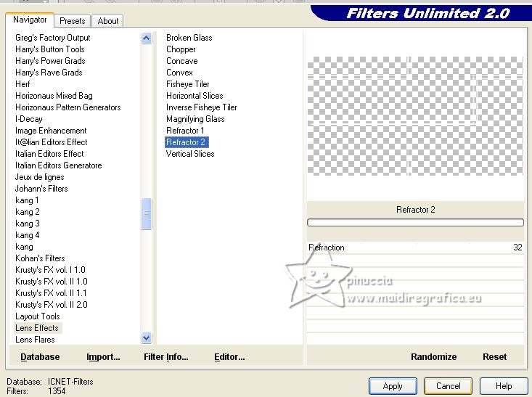Select the kang 2 category
532x397 pixels.
28,212
